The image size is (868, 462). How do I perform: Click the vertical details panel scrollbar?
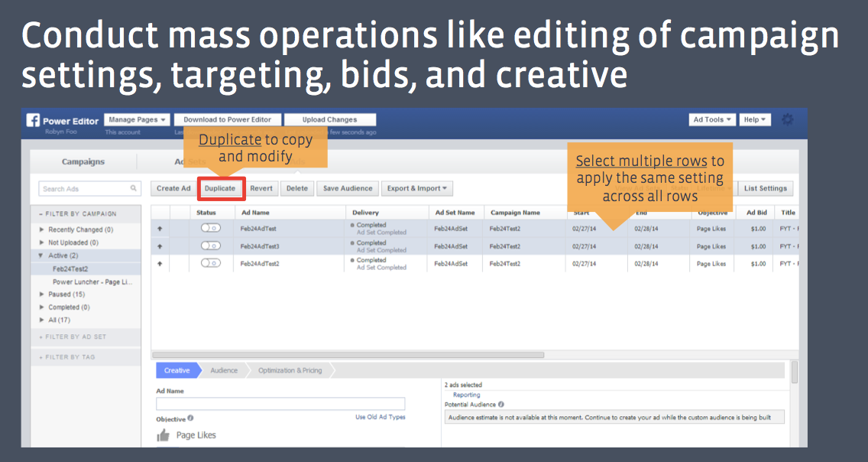coord(795,373)
